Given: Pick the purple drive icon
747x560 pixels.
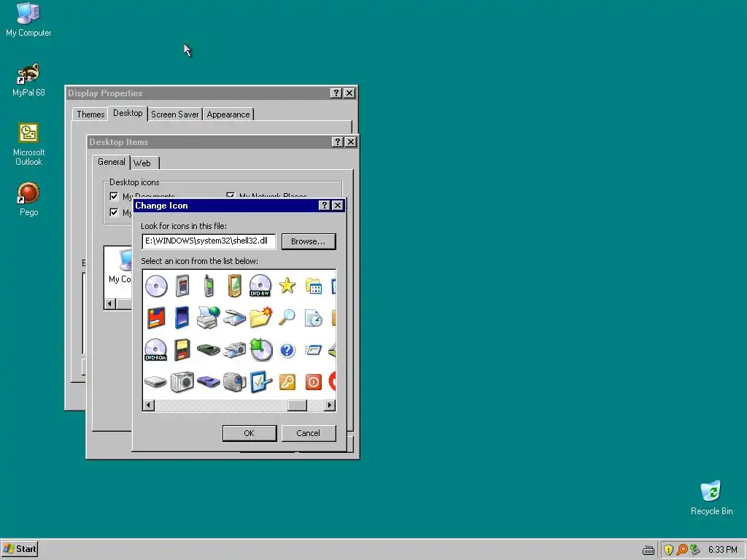Looking at the screenshot, I should point(208,382).
